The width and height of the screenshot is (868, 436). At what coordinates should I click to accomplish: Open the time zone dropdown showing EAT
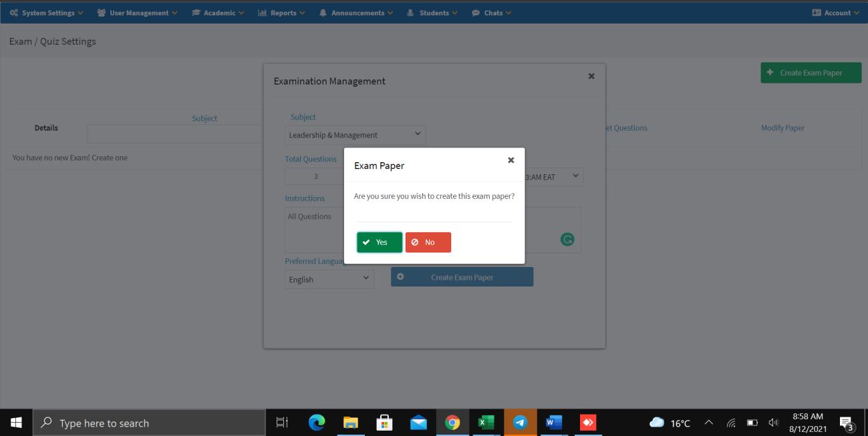(553, 177)
